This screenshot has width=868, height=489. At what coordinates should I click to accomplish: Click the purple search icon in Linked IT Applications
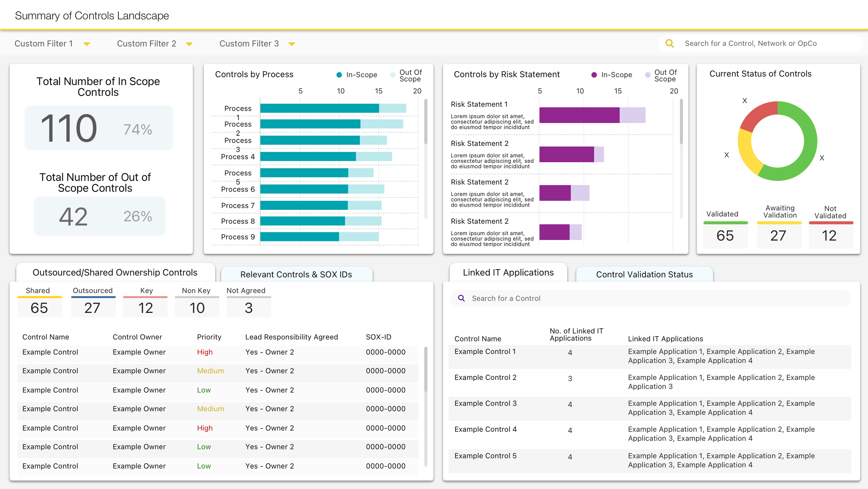coord(461,298)
